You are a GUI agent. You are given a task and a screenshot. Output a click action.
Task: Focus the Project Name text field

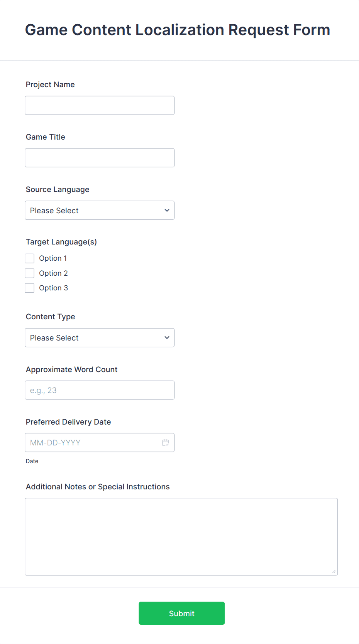100,105
